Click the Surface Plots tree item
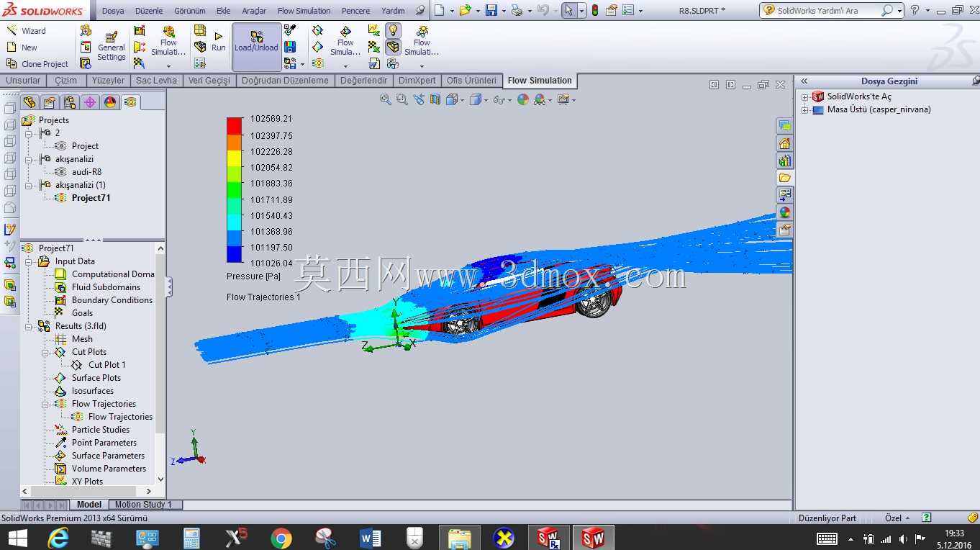 pyautogui.click(x=96, y=378)
